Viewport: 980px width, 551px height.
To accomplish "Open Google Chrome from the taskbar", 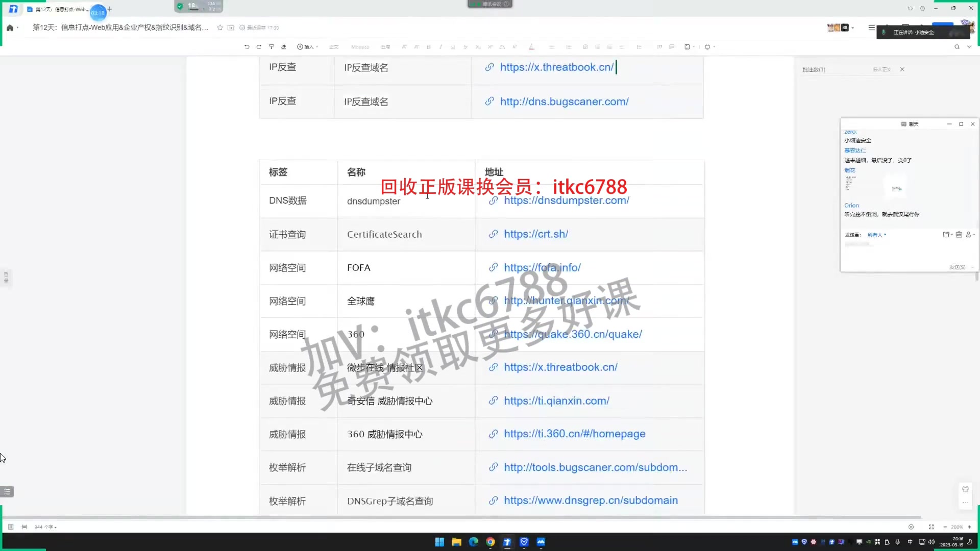I will [491, 542].
